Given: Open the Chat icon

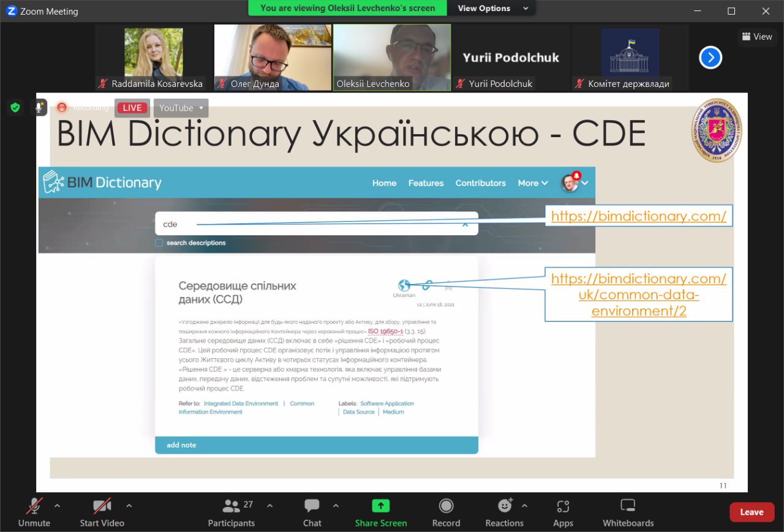Looking at the screenshot, I should tap(312, 506).
